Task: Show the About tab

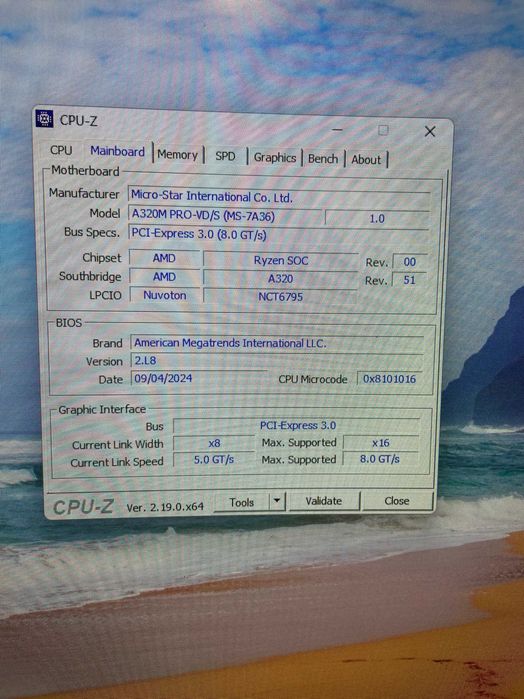Action: point(366,160)
